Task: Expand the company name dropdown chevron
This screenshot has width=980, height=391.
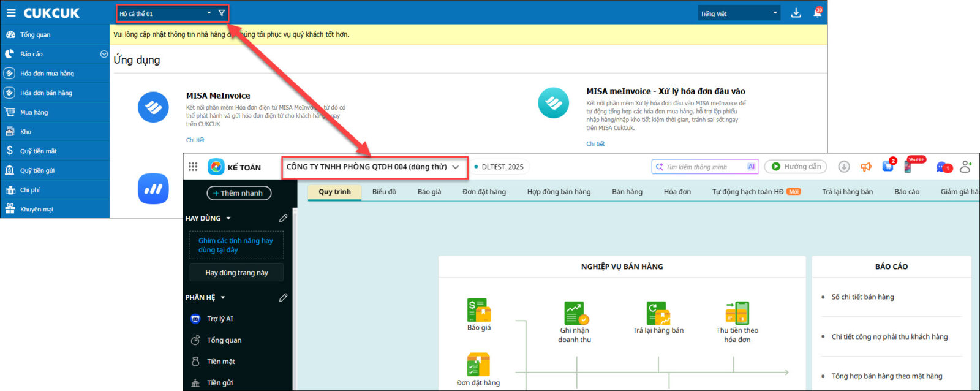Action: 456,167
